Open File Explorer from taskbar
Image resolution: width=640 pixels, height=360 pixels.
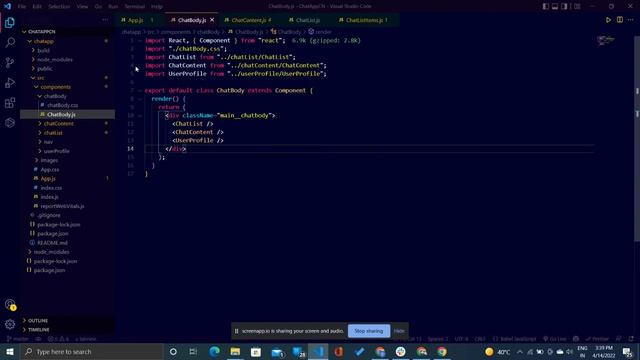[235, 351]
